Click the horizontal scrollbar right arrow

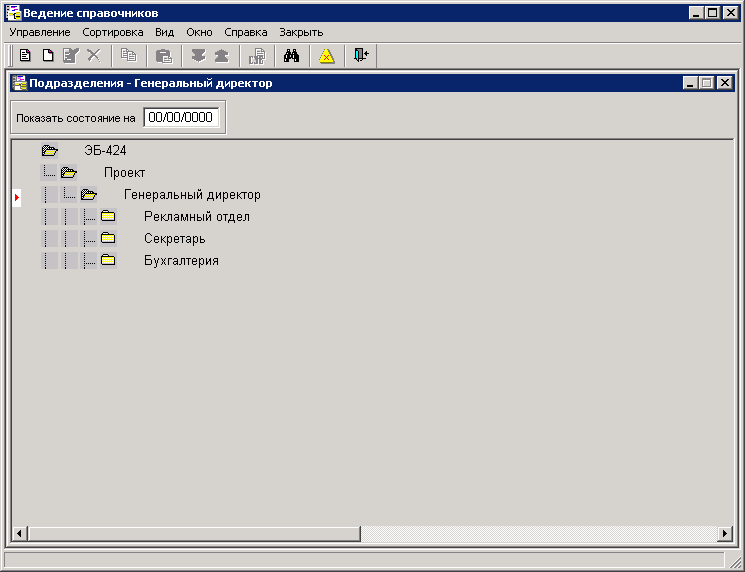tap(725, 534)
